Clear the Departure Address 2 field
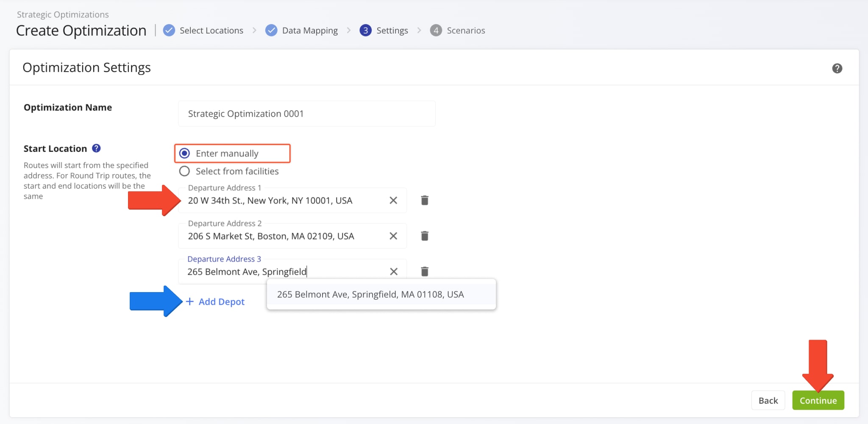 pyautogui.click(x=393, y=236)
